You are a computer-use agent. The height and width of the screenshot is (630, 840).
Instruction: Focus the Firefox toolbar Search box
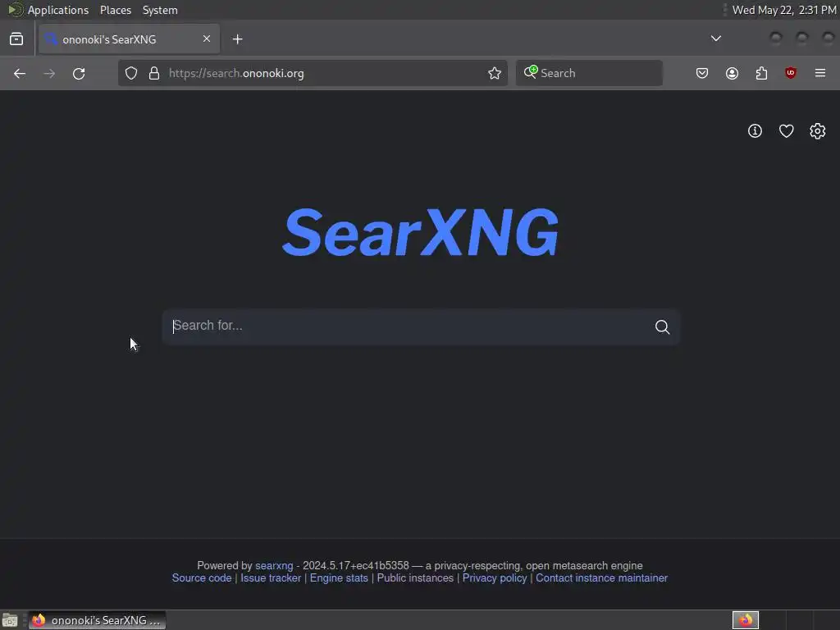coord(589,73)
